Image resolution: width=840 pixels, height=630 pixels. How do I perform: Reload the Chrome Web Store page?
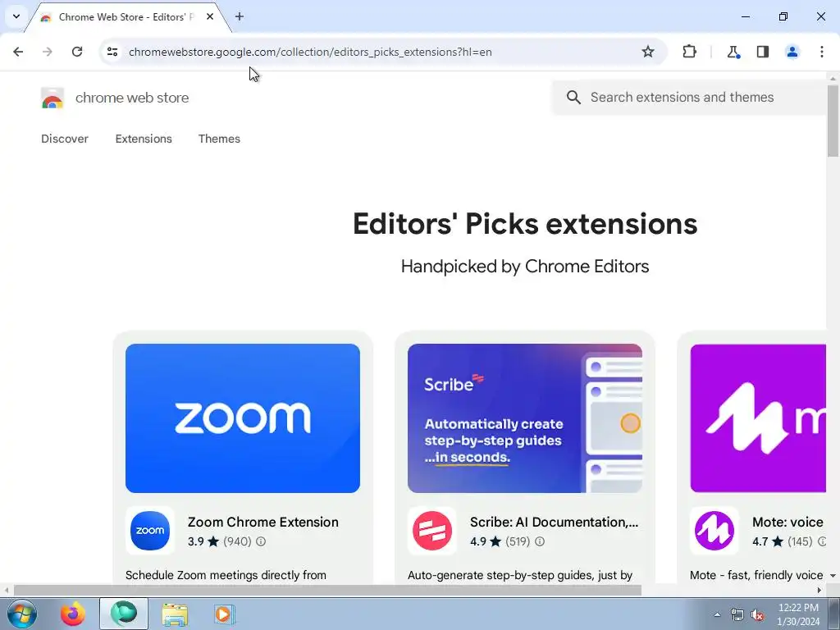(77, 52)
